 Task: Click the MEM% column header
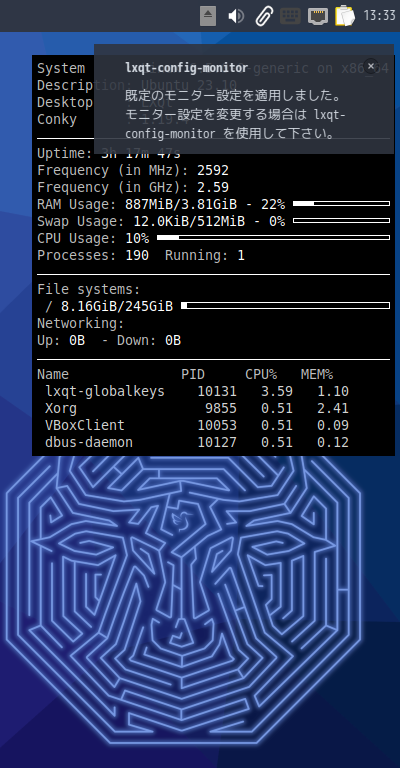pos(317,375)
